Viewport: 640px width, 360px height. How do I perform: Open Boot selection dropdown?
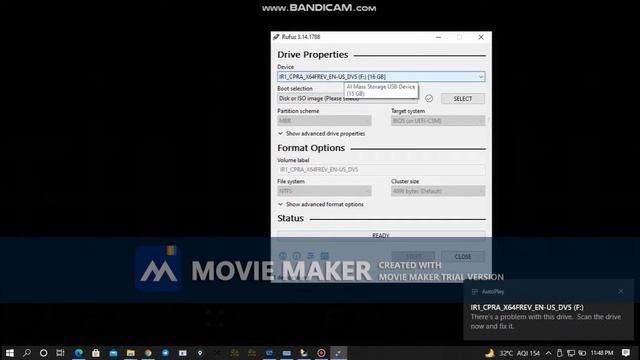click(348, 98)
